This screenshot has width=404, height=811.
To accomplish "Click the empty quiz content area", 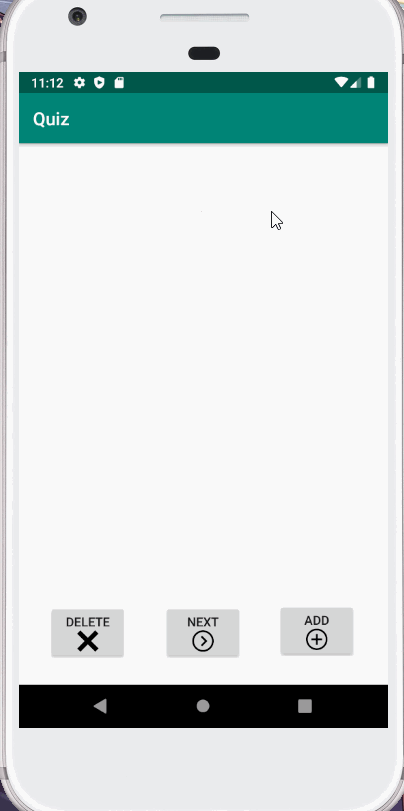I will tap(203, 370).
